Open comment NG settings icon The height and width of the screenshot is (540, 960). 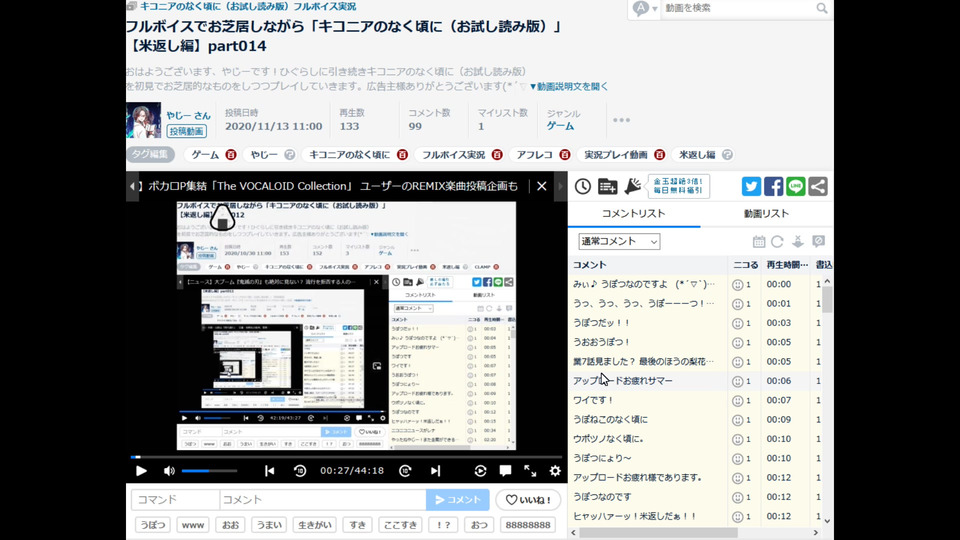pos(819,241)
